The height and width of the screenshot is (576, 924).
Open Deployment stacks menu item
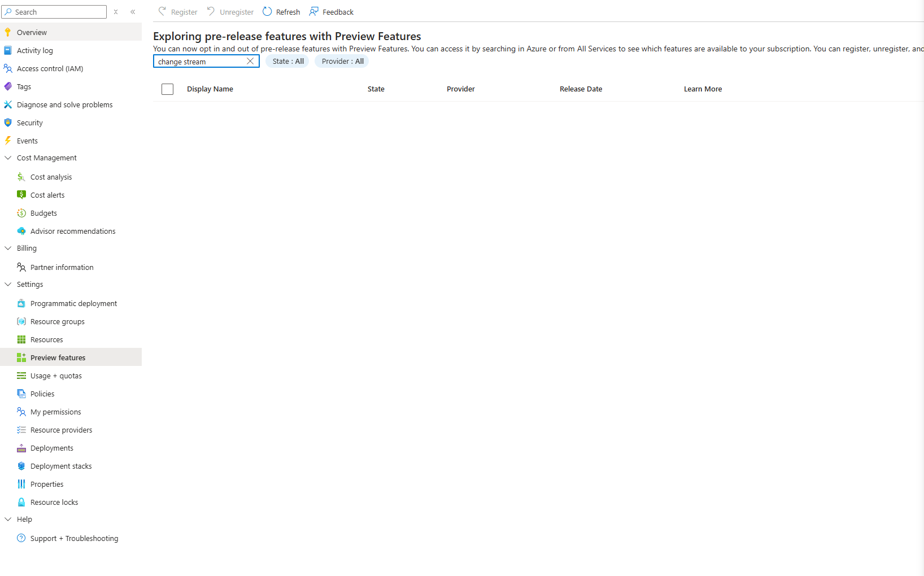tap(71, 466)
